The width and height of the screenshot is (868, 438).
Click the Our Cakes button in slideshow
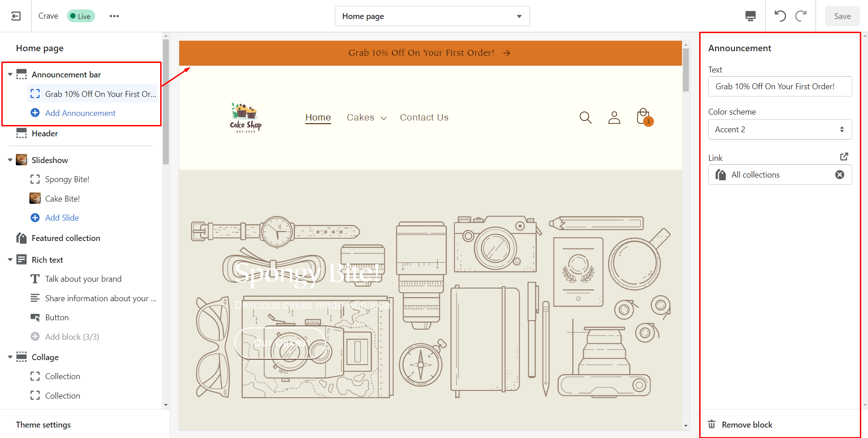[x=280, y=343]
